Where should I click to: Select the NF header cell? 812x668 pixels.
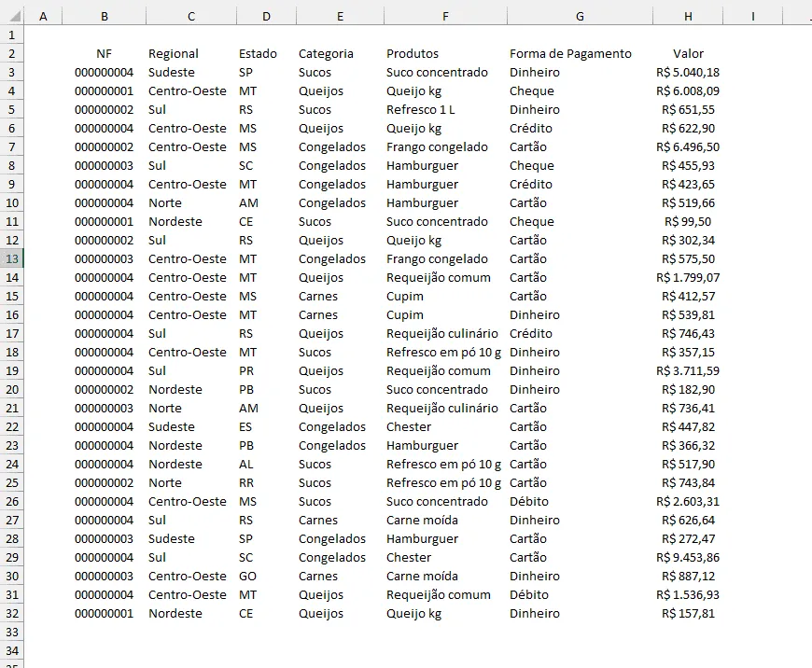[105, 54]
